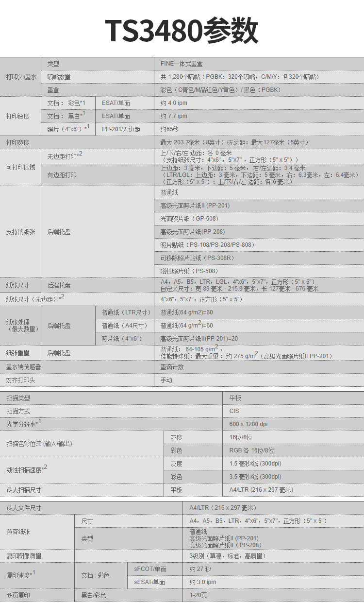Click the 有边距打印 label cell
Screen dimensions: 364x604
click(x=62, y=175)
